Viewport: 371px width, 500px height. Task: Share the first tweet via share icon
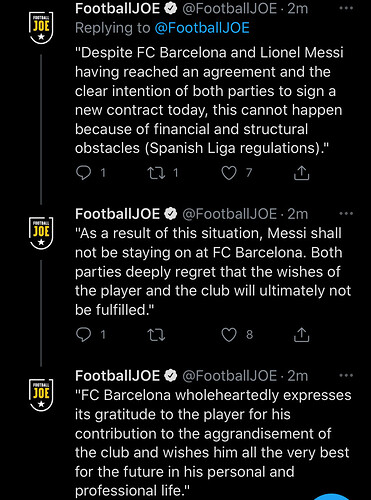[301, 173]
